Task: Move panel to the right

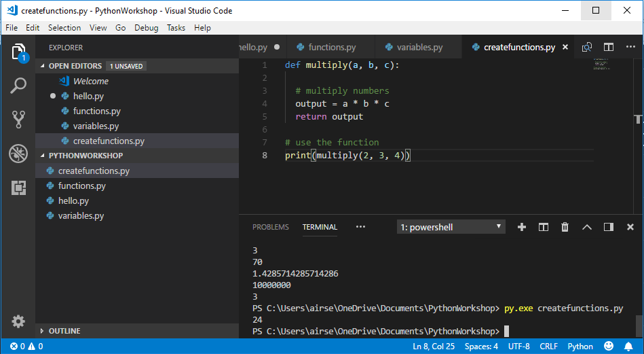Action: (x=609, y=227)
